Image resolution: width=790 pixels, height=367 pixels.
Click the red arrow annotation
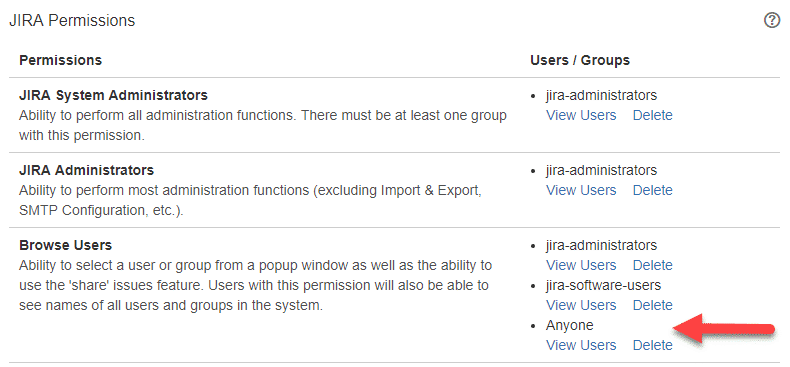(x=723, y=328)
